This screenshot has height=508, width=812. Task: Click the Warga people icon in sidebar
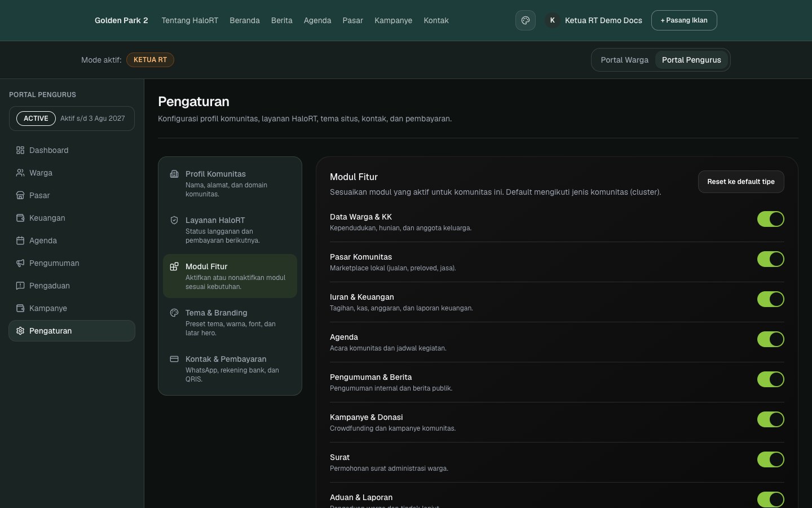pyautogui.click(x=20, y=173)
